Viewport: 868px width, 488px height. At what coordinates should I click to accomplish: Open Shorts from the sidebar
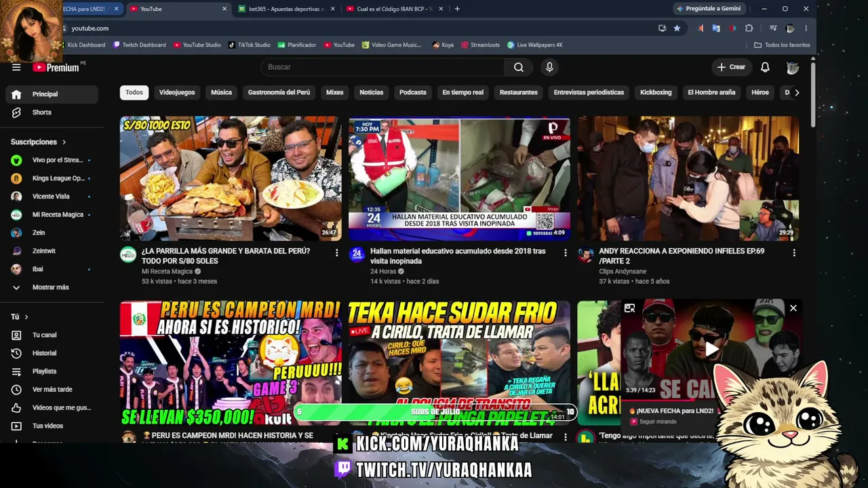(52, 113)
